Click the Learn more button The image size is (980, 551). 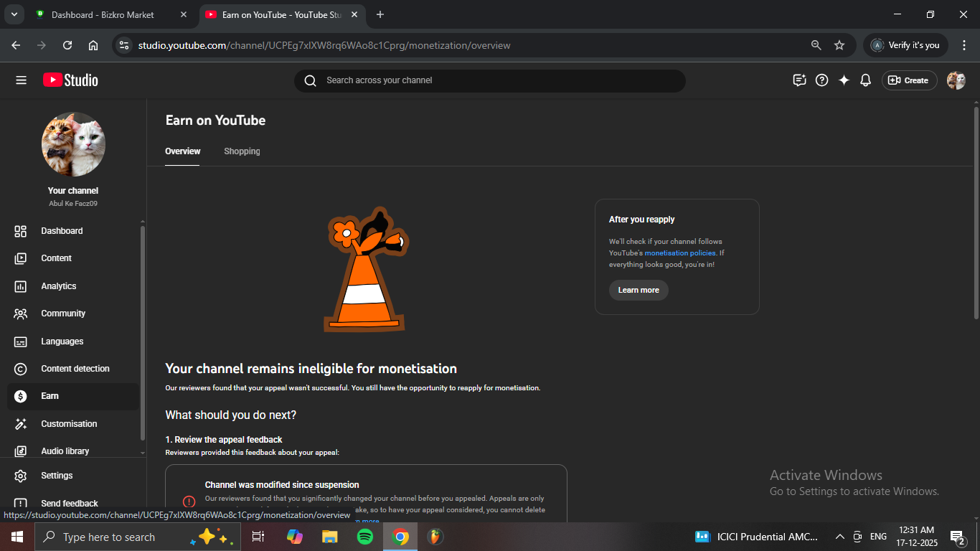point(639,290)
